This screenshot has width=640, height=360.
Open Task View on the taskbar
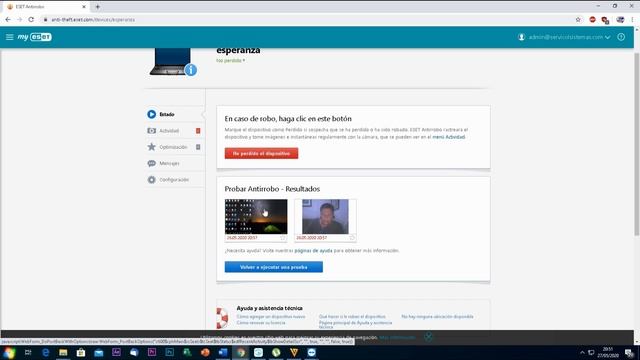tap(28, 353)
